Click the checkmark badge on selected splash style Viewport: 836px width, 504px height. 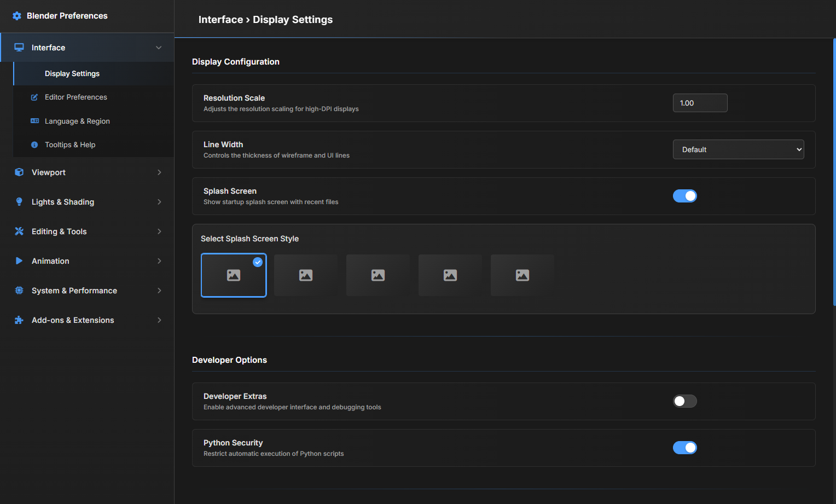point(258,262)
